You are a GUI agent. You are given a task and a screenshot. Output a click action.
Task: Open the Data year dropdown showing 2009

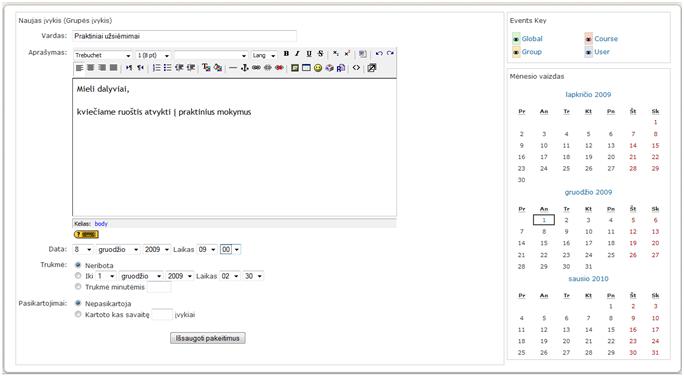(x=157, y=250)
